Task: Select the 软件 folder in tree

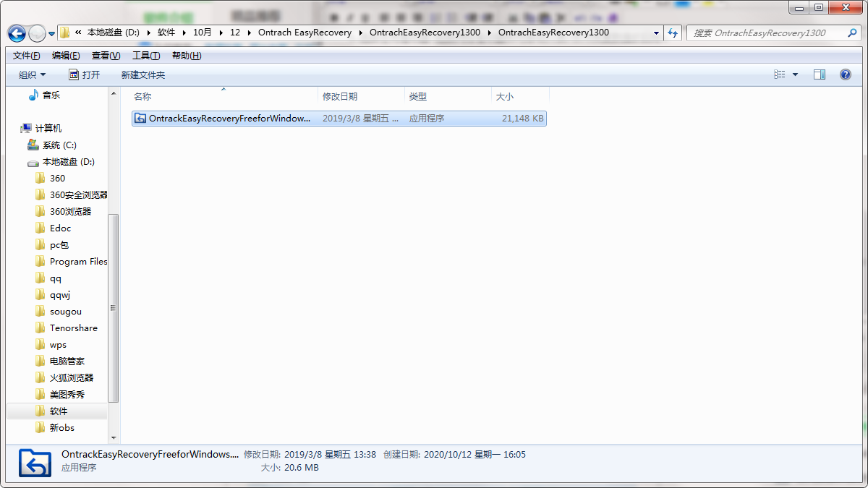Action: (58, 411)
